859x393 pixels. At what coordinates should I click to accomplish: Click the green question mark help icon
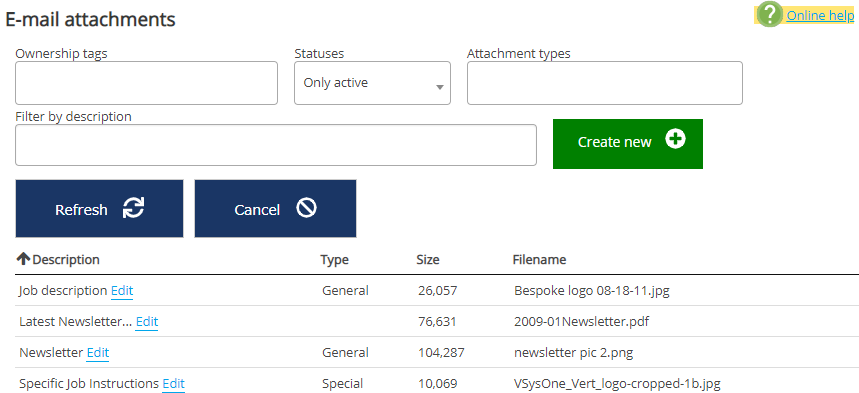point(770,15)
